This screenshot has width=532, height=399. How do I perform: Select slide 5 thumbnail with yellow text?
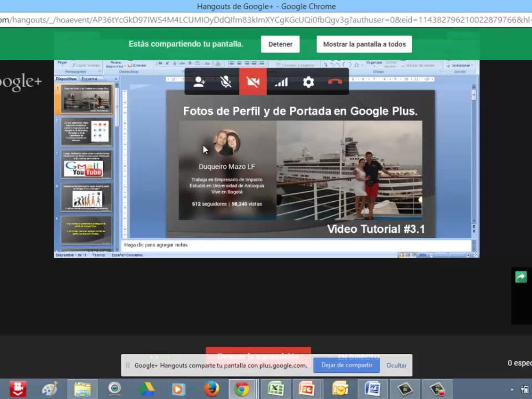click(86, 230)
